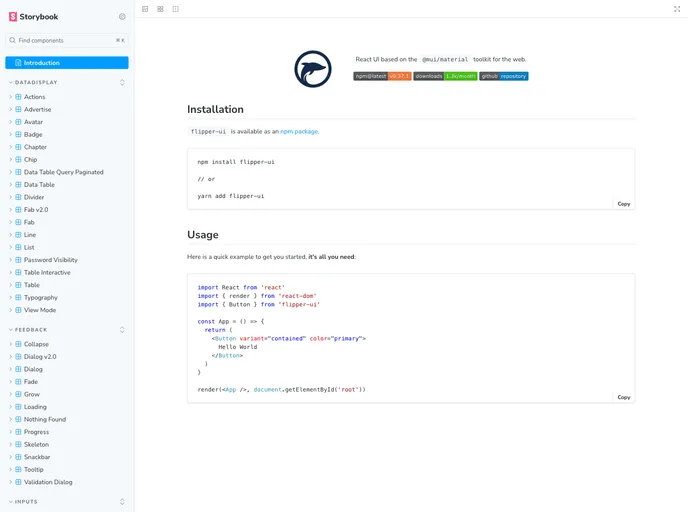Click 'yarn add flipper-ui' code line
Screen dimensions: 688x512
(x=231, y=196)
